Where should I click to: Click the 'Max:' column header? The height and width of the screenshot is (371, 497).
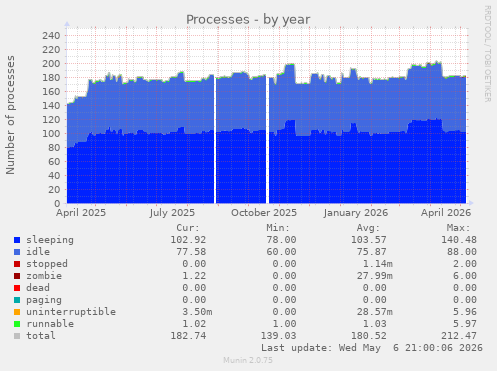458,228
